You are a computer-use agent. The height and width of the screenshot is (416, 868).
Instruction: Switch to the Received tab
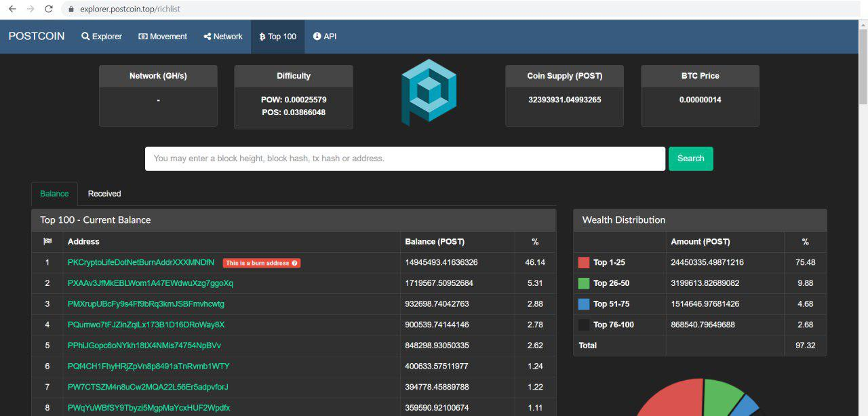pos(104,194)
